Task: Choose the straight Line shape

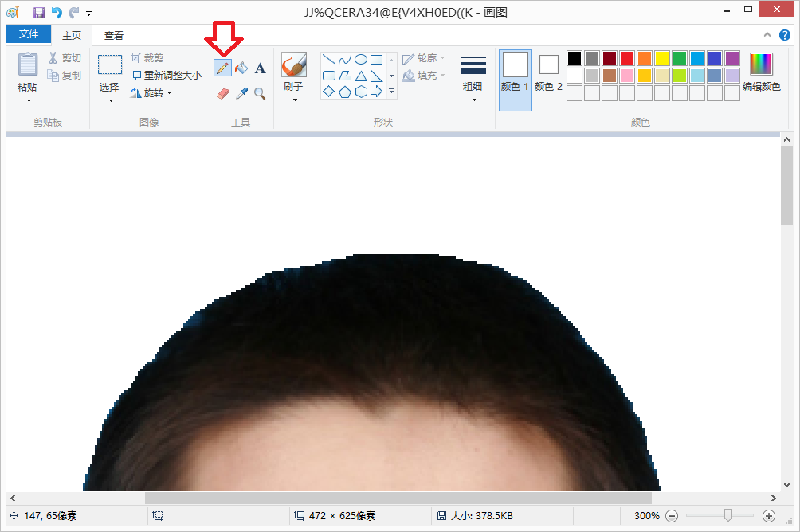Action: pyautogui.click(x=329, y=60)
